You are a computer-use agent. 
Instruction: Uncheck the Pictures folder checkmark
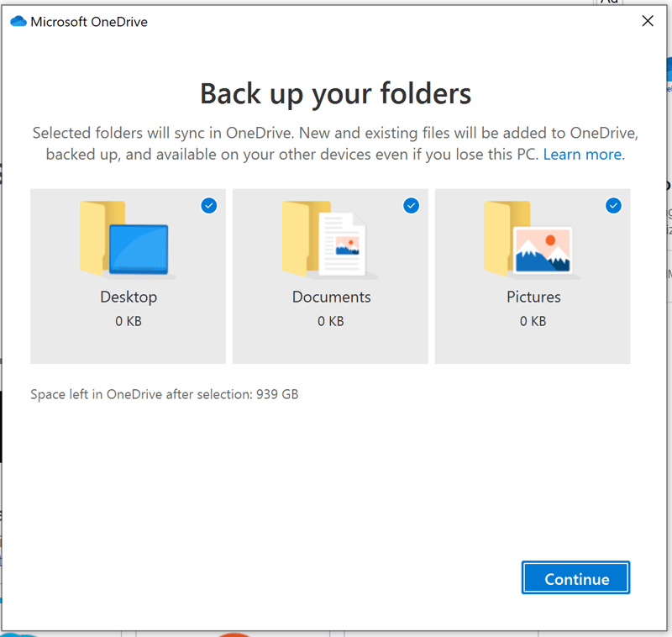click(x=613, y=206)
